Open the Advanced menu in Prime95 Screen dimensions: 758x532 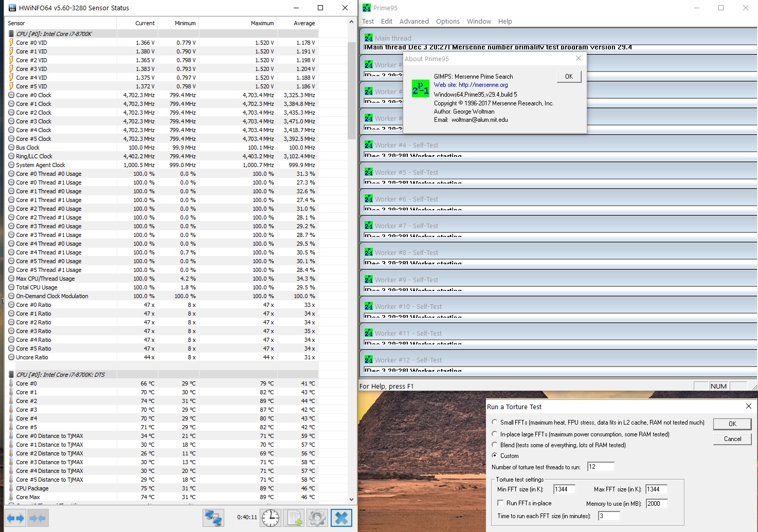pyautogui.click(x=414, y=22)
